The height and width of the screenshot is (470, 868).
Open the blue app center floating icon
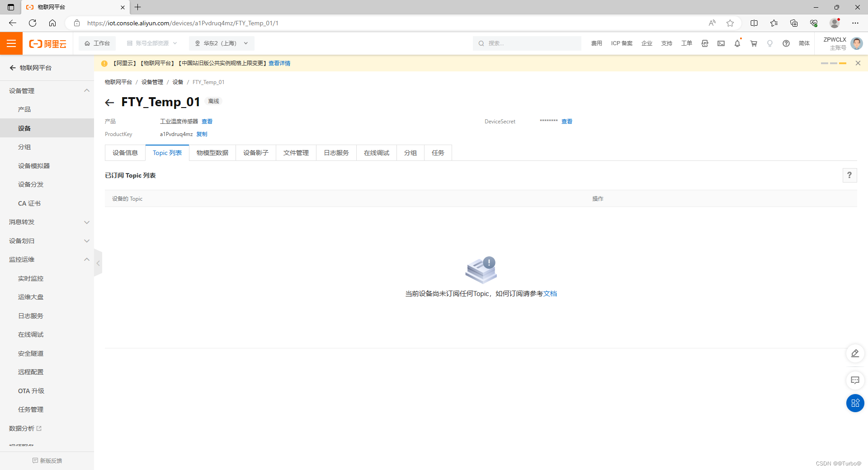(854, 403)
